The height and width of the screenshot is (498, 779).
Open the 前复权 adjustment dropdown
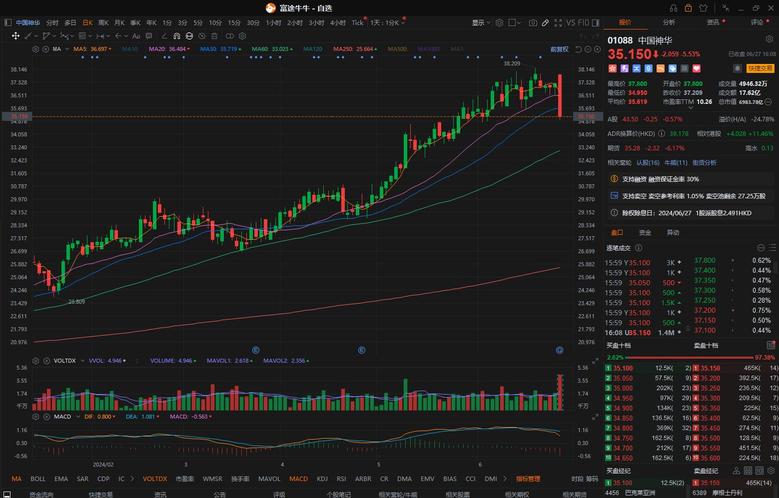pyautogui.click(x=559, y=49)
